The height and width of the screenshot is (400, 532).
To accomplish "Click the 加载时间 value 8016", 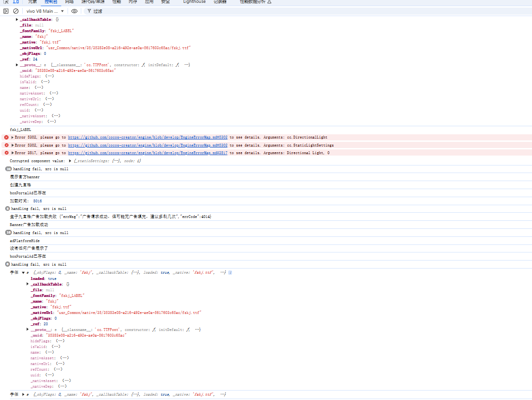I will (37, 201).
